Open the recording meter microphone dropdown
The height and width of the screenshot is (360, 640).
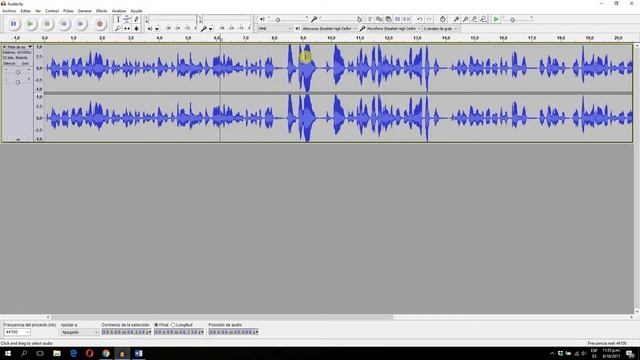[x=210, y=29]
